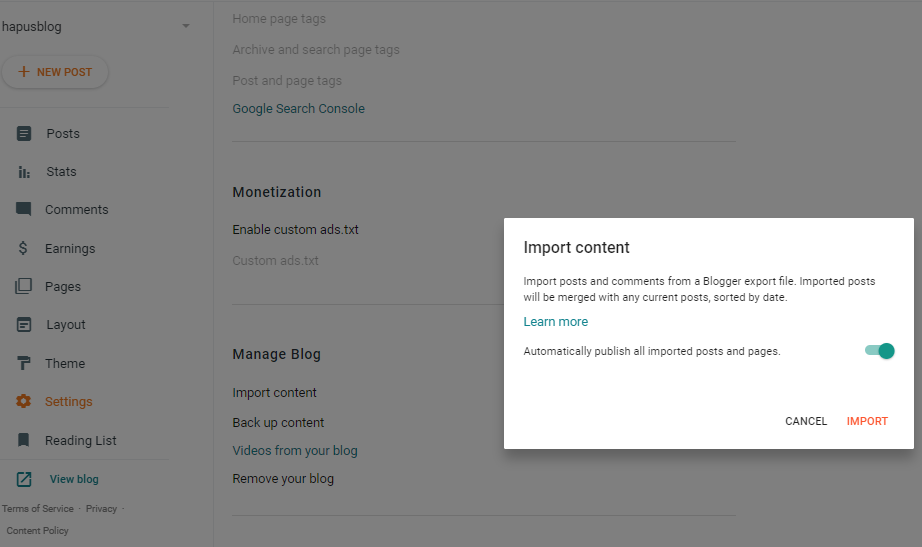The width and height of the screenshot is (922, 547).
Task: Confirm with the IMPORT button
Action: tap(867, 421)
